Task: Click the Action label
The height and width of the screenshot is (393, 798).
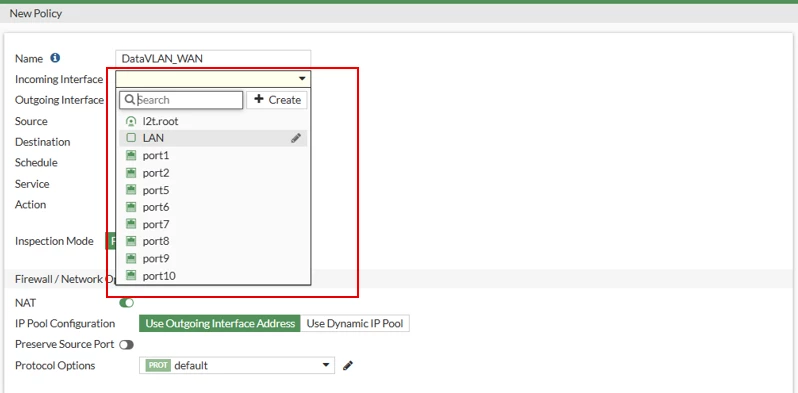Action: point(31,204)
